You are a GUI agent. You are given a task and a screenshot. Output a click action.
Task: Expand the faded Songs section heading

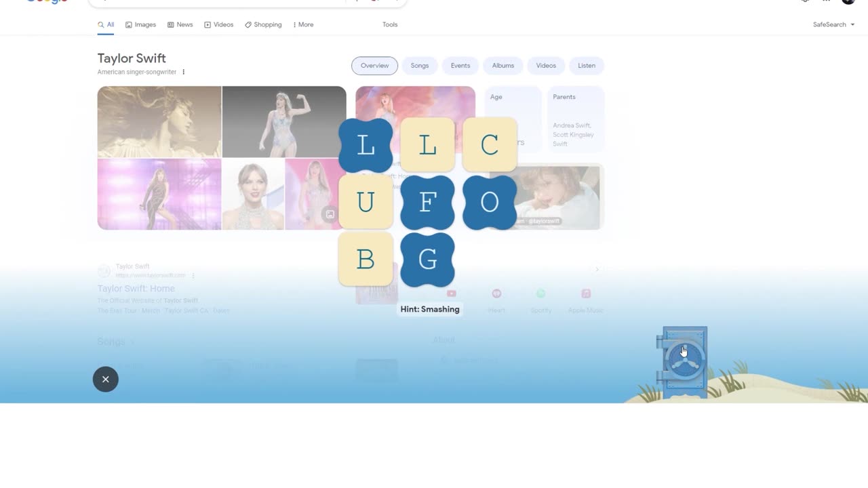[116, 342]
